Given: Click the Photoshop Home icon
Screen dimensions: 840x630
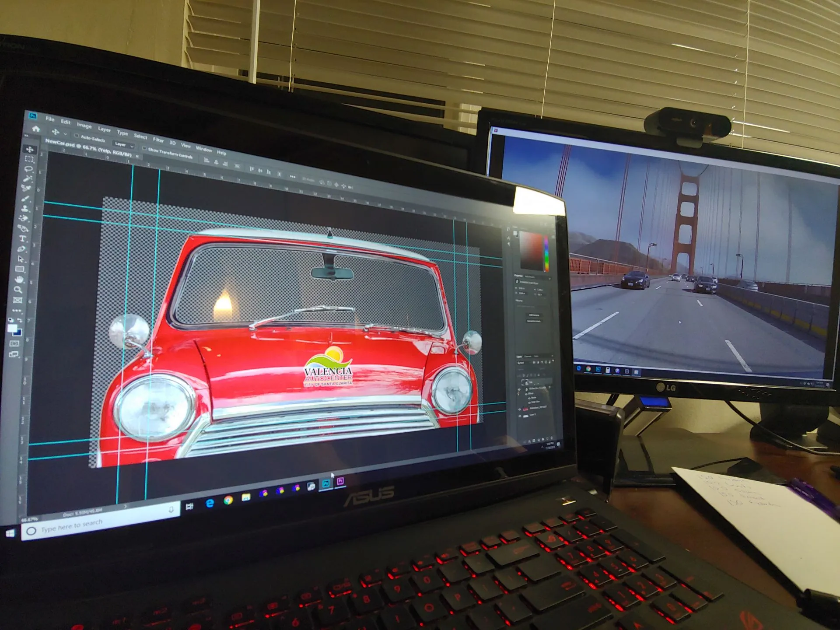Looking at the screenshot, I should click(x=36, y=129).
